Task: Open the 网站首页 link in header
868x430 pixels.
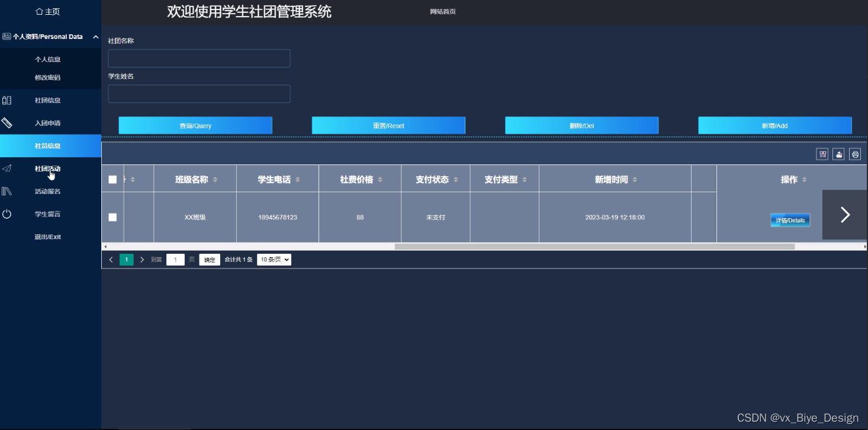Action: point(443,12)
